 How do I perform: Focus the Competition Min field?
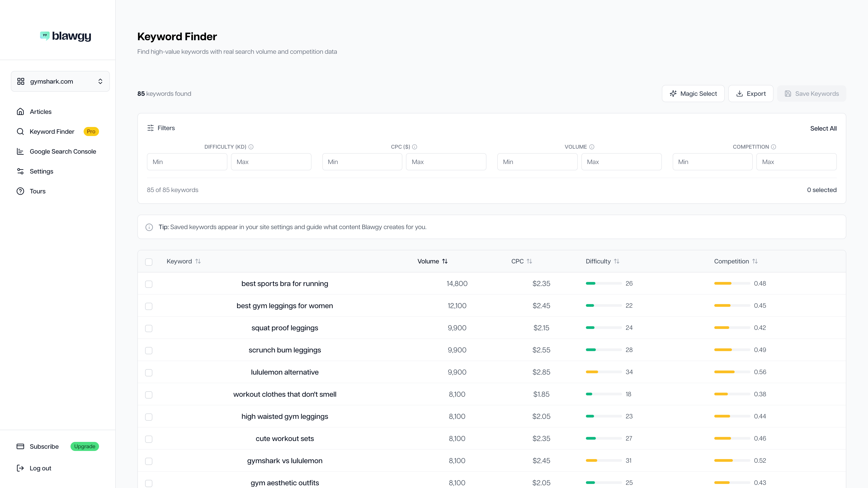pyautogui.click(x=713, y=162)
